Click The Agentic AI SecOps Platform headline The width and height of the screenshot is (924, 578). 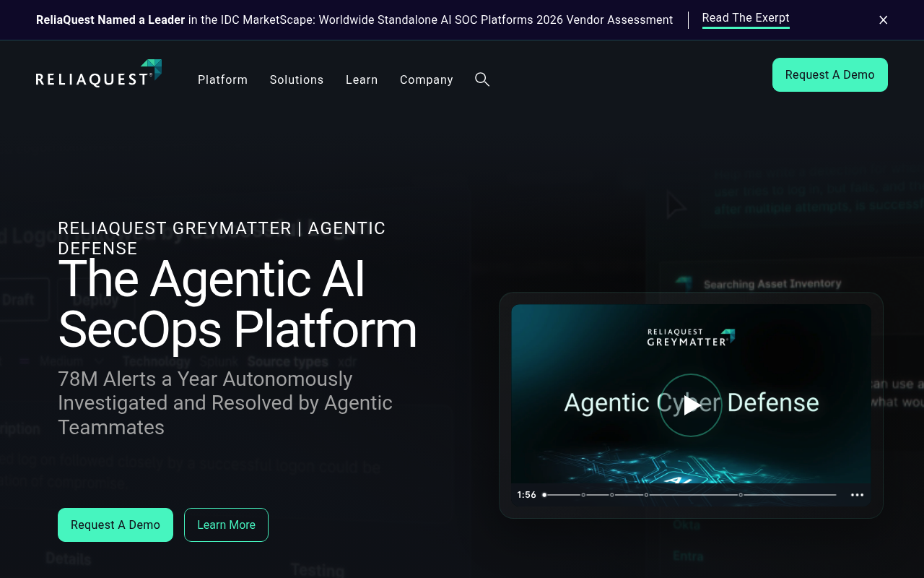click(x=237, y=304)
